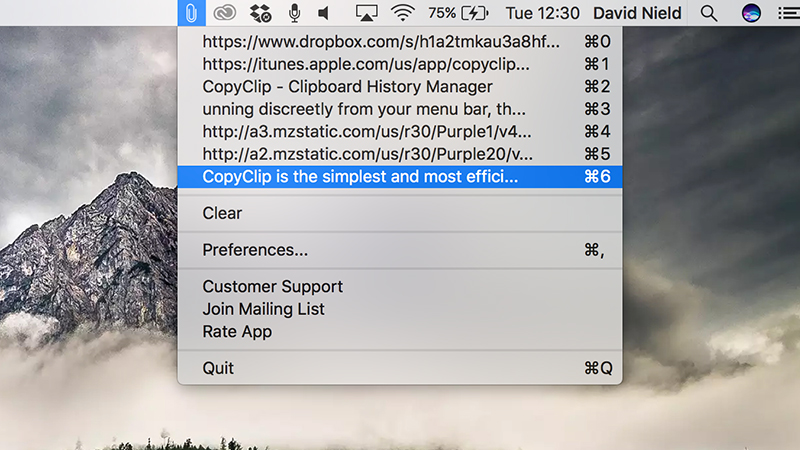This screenshot has width=800, height=450.
Task: Open the Wi-Fi status icon
Action: [403, 13]
